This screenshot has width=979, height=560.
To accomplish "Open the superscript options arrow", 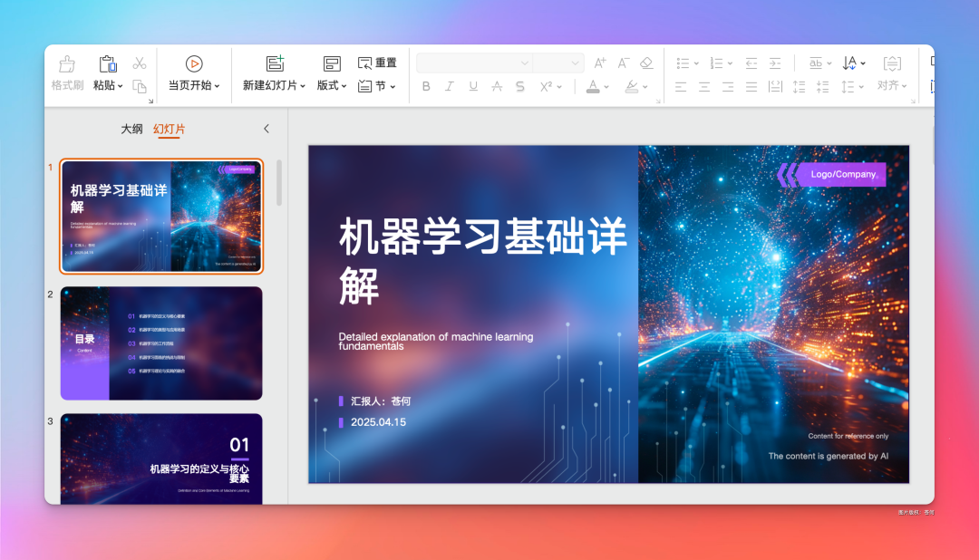I will [559, 87].
